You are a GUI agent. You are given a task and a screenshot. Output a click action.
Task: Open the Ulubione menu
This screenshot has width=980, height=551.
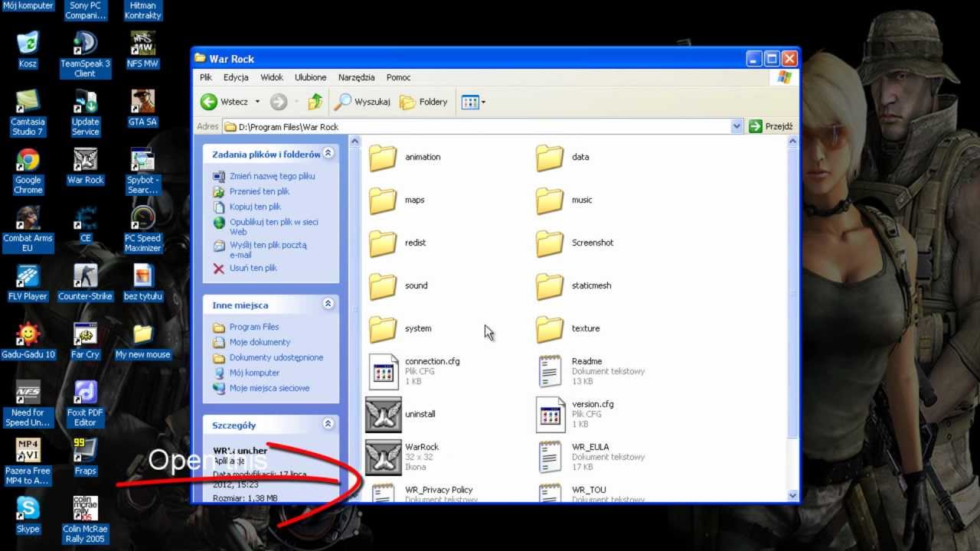pyautogui.click(x=310, y=77)
